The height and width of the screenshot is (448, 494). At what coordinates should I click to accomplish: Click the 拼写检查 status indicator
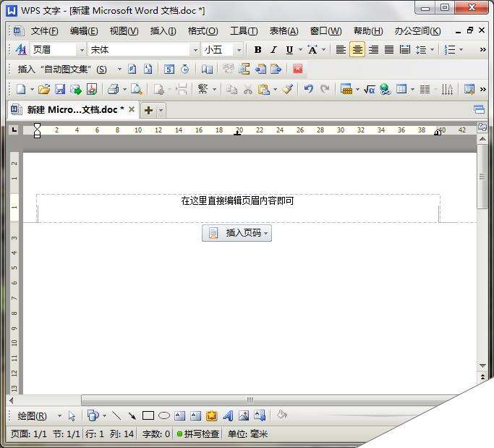pyautogui.click(x=198, y=434)
